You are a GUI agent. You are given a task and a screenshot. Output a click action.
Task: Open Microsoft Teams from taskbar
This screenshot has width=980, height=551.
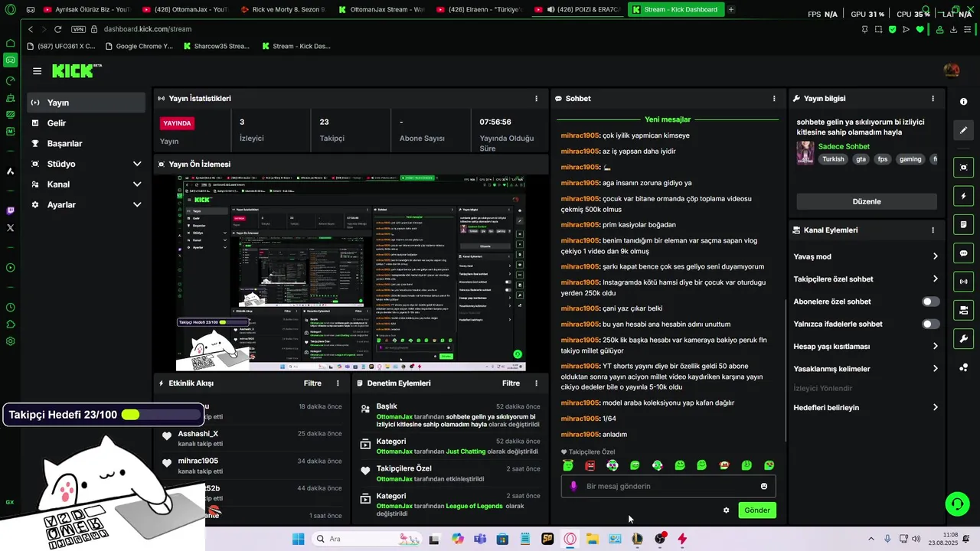[x=480, y=539]
